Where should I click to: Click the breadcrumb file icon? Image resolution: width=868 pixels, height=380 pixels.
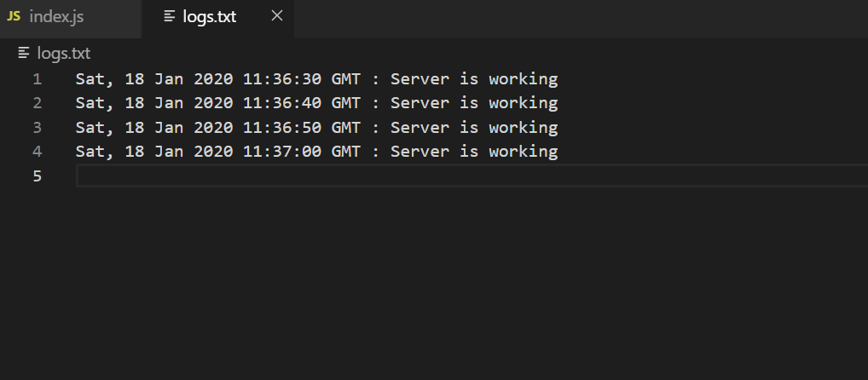coord(24,54)
